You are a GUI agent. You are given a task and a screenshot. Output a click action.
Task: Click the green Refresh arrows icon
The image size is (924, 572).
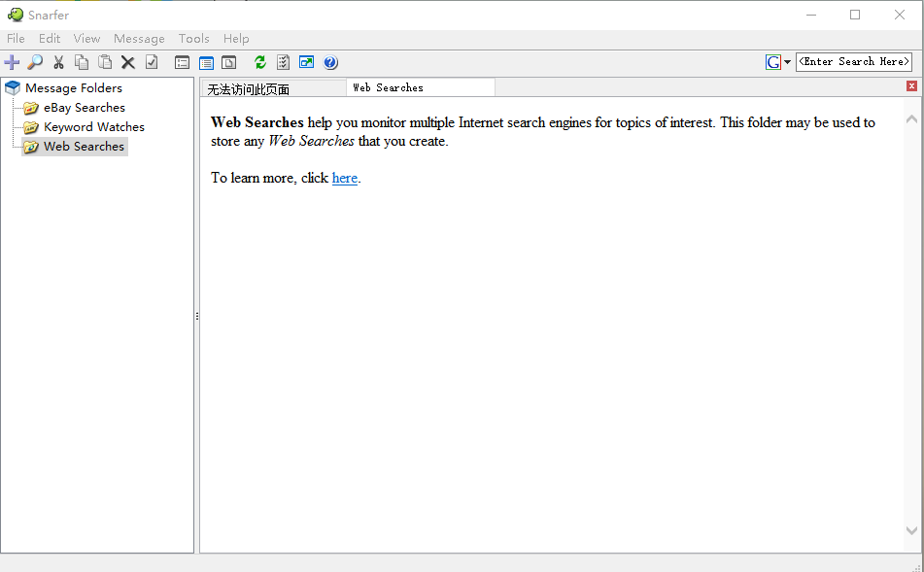click(259, 62)
